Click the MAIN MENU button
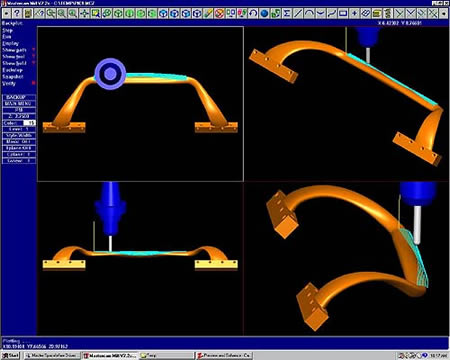450x360 pixels. pyautogui.click(x=19, y=104)
